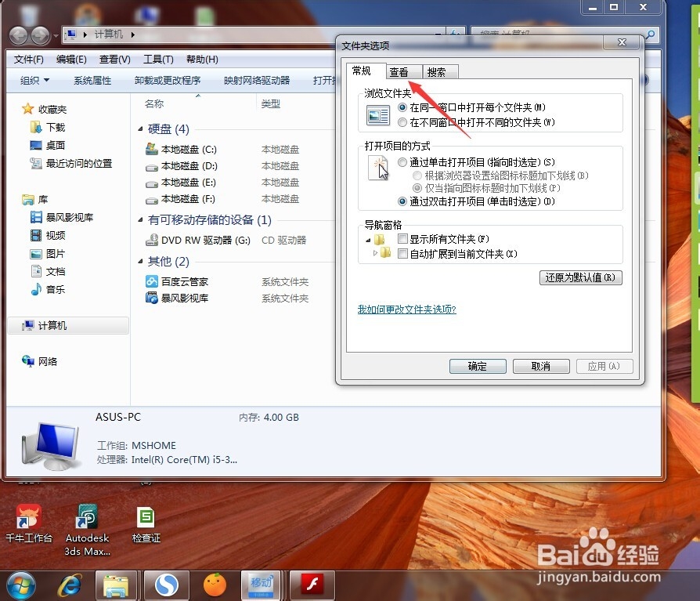Open 最近访问的位置 icon in sidebar

click(36, 164)
